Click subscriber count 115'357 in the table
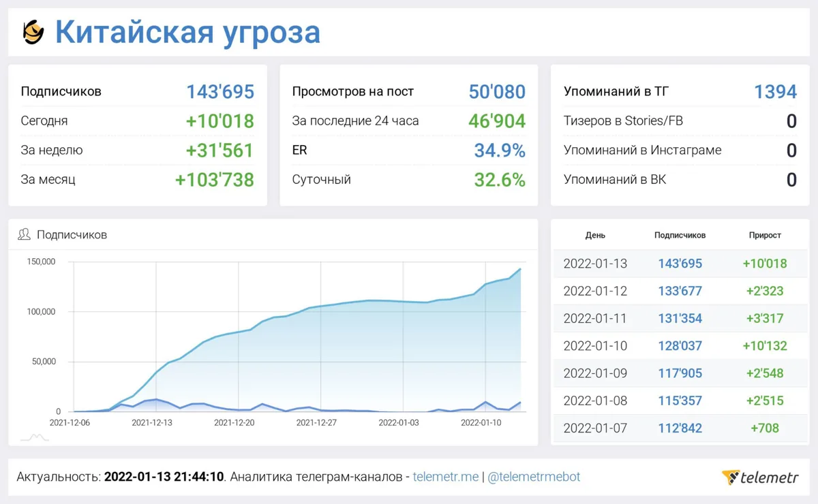The width and height of the screenshot is (818, 504). (x=680, y=400)
